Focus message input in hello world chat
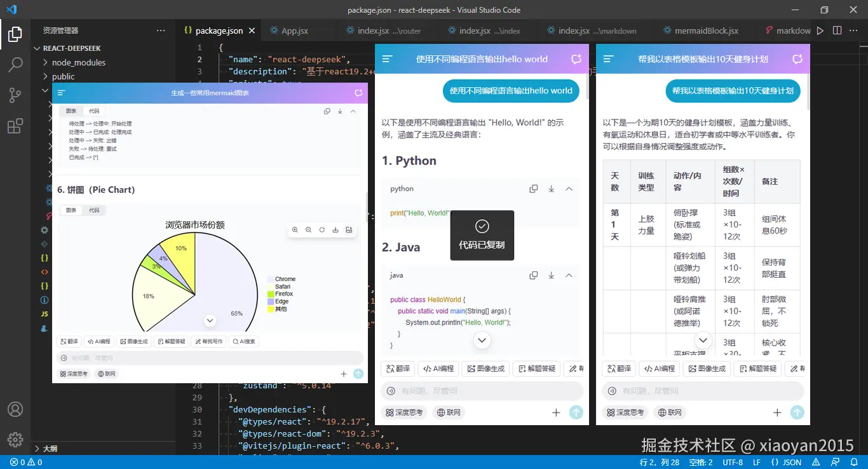Image resolution: width=868 pixels, height=469 pixels. [x=482, y=391]
